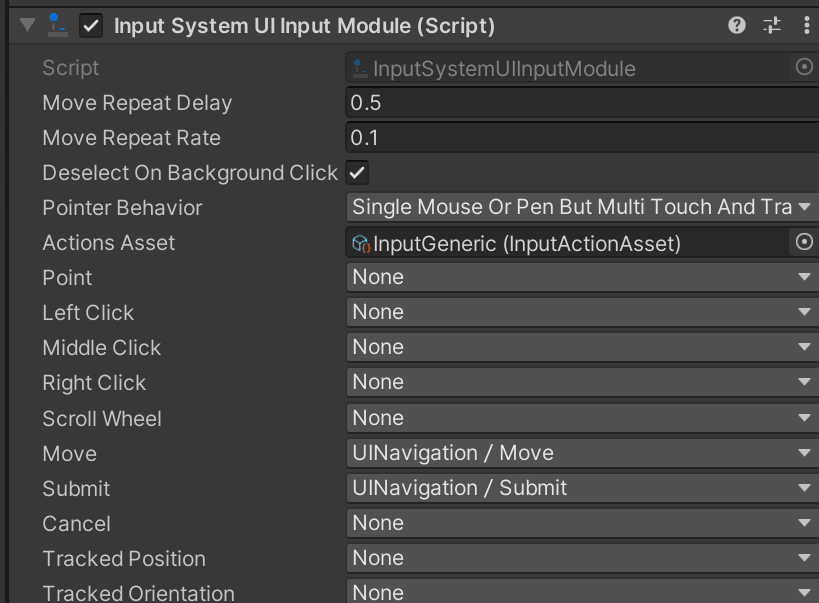Image resolution: width=819 pixels, height=603 pixels.
Task: Open the Cancel action dropdown
Action: 582,523
